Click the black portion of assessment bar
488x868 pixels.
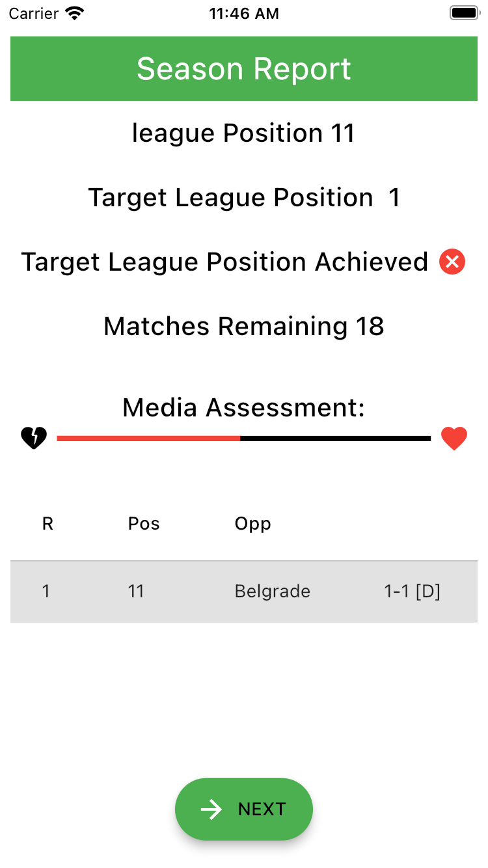(336, 439)
